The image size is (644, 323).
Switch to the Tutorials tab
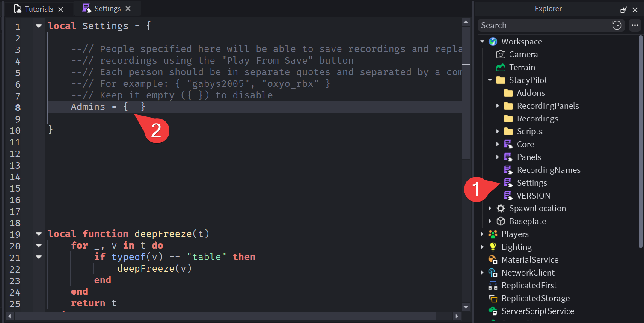[x=39, y=9]
